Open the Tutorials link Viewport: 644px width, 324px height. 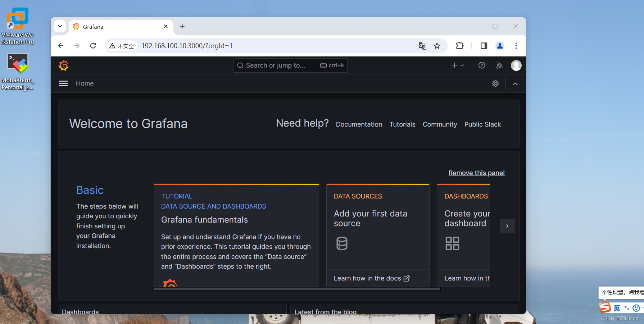(x=402, y=124)
